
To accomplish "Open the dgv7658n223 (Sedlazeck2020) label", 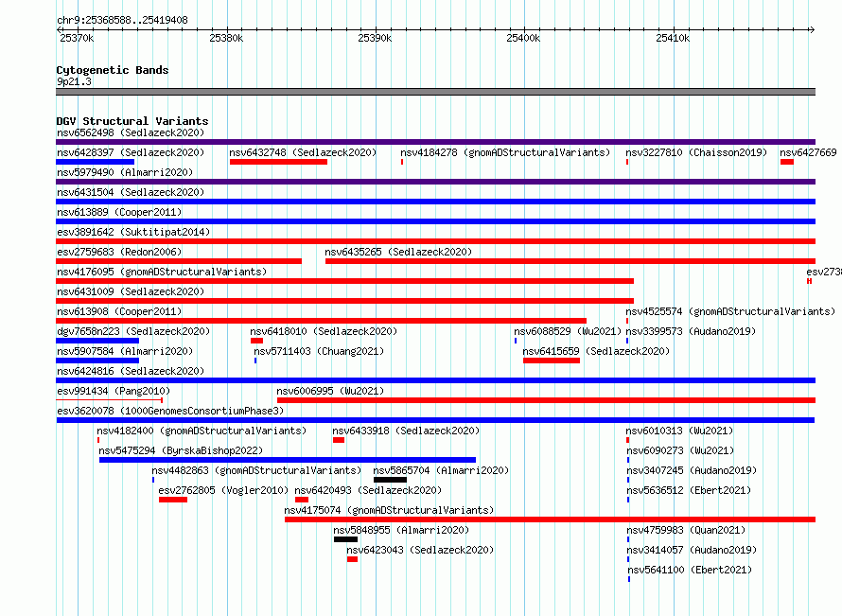I will coord(133,331).
